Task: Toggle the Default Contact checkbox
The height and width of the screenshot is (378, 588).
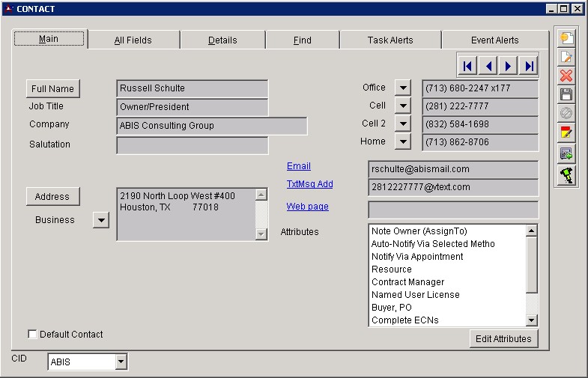Action: (x=32, y=335)
